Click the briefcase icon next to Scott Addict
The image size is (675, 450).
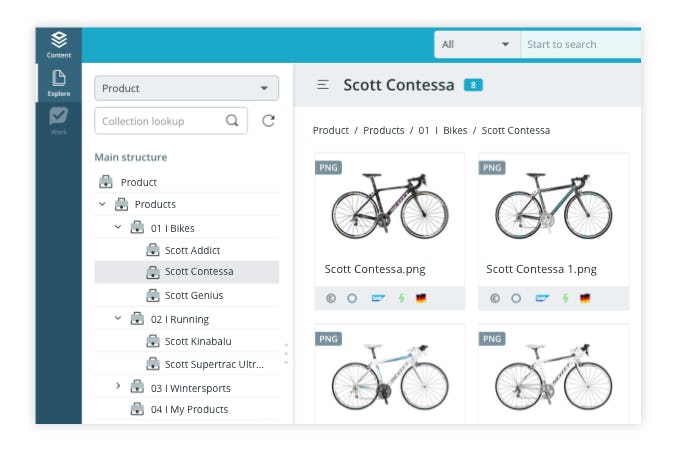point(153,250)
